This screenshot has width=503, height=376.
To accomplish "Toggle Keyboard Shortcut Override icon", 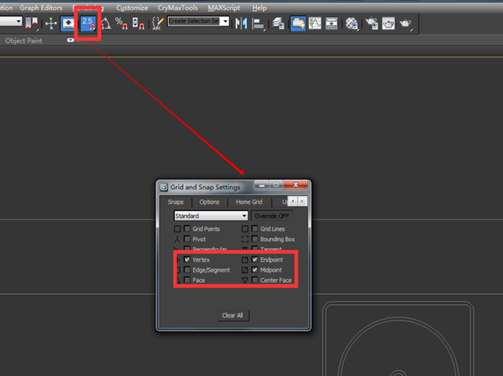I will click(68, 23).
